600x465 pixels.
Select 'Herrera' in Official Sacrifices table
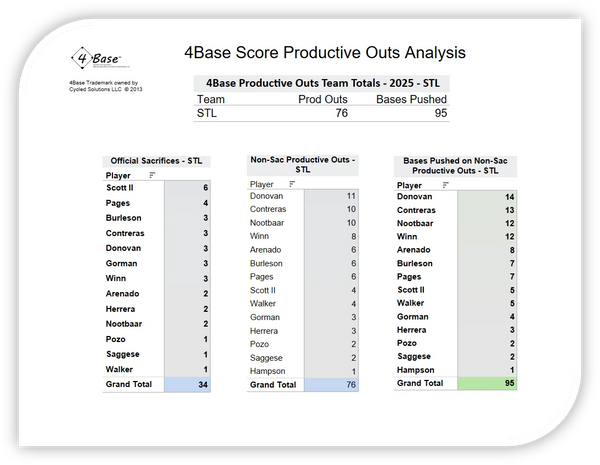point(121,309)
